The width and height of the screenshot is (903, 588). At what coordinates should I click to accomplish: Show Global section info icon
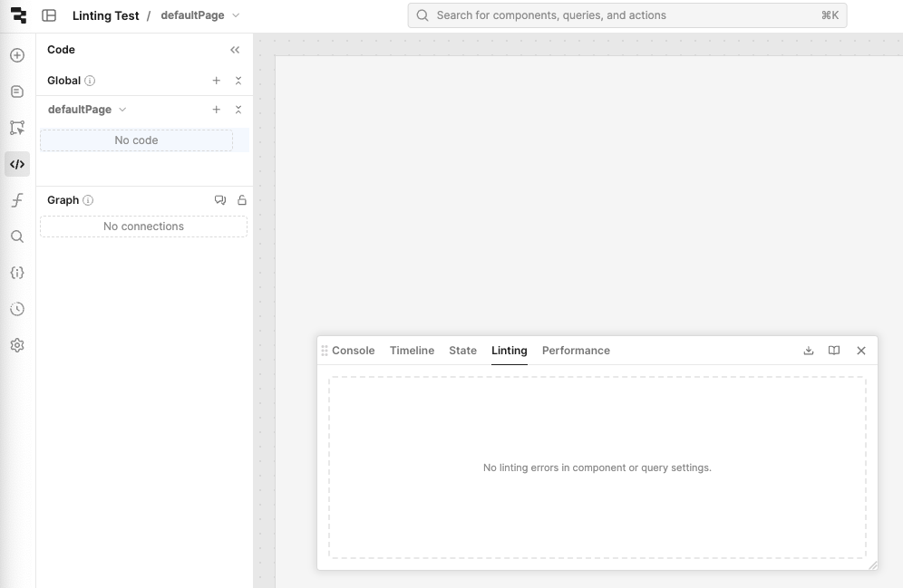point(90,81)
